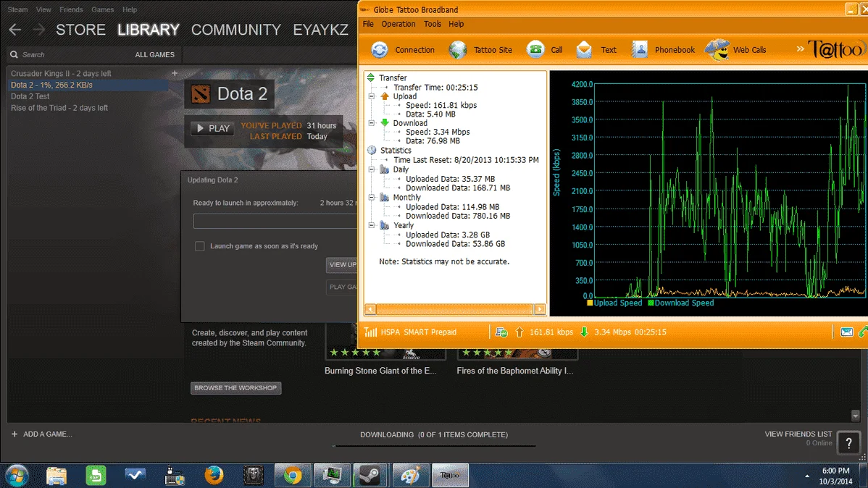Image resolution: width=868 pixels, height=488 pixels.
Task: Open File Explorer from taskbar
Action: point(56,475)
